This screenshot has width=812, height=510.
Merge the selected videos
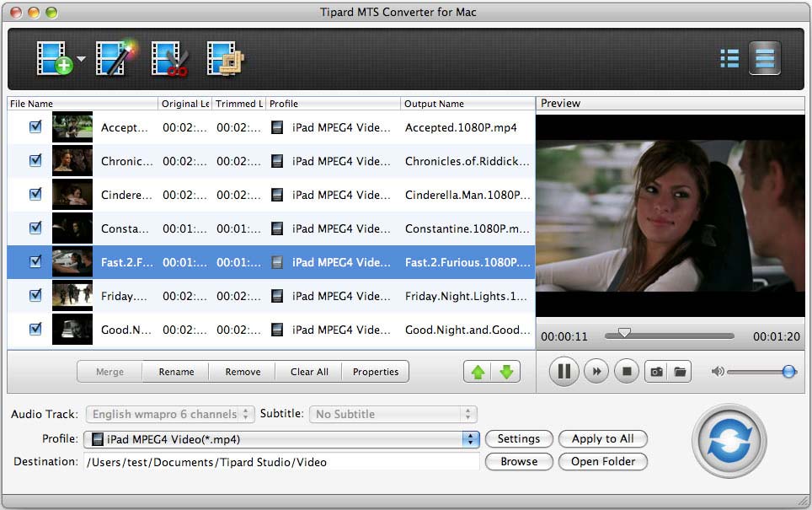pyautogui.click(x=110, y=371)
